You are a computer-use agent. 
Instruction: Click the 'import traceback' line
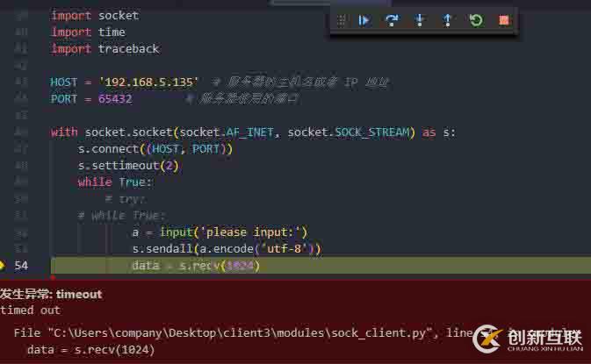point(105,49)
